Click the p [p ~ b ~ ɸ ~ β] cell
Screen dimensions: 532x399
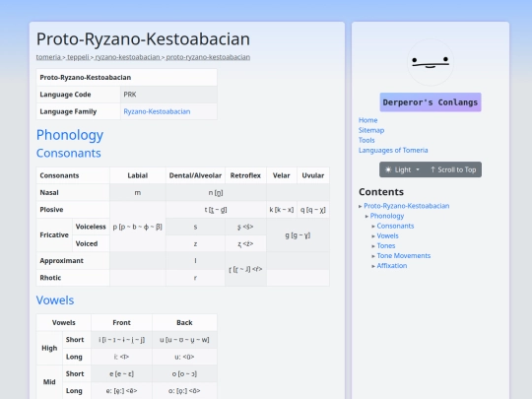coord(137,227)
